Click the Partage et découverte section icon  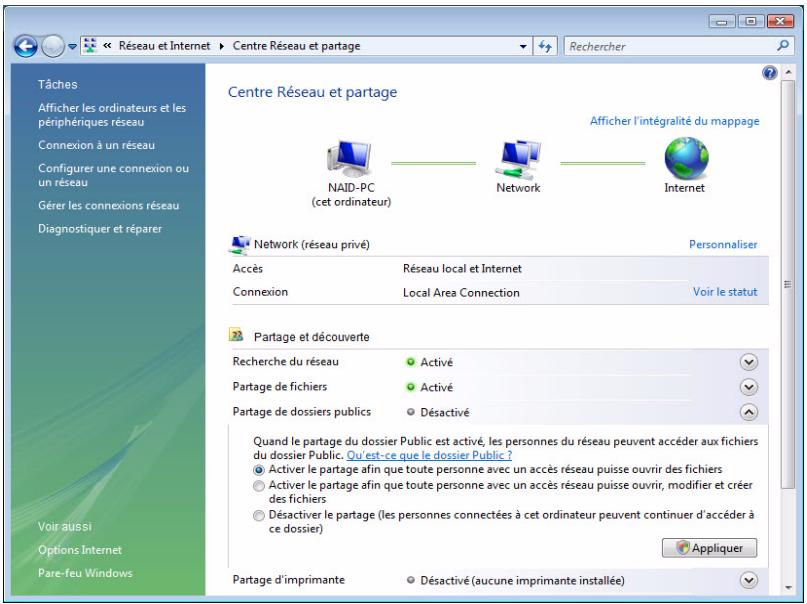tap(236, 335)
